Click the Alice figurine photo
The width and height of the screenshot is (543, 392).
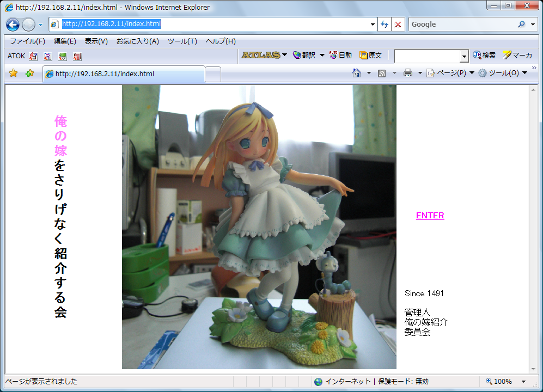click(259, 227)
